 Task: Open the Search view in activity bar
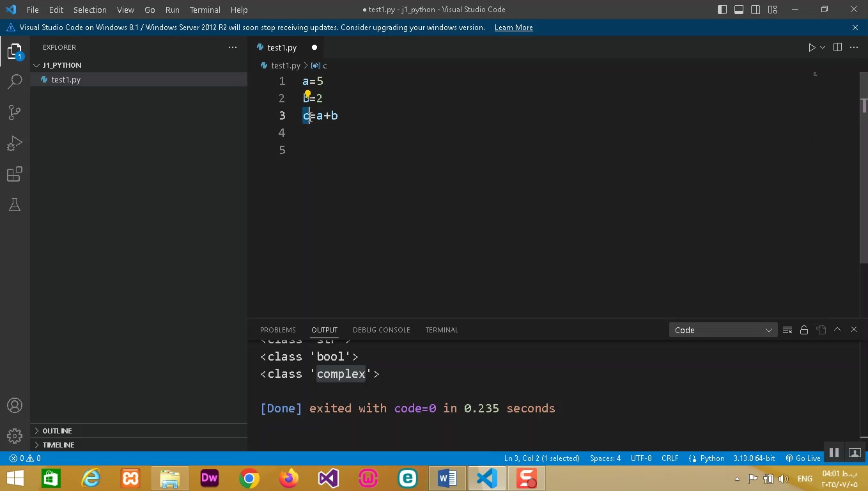pyautogui.click(x=15, y=81)
